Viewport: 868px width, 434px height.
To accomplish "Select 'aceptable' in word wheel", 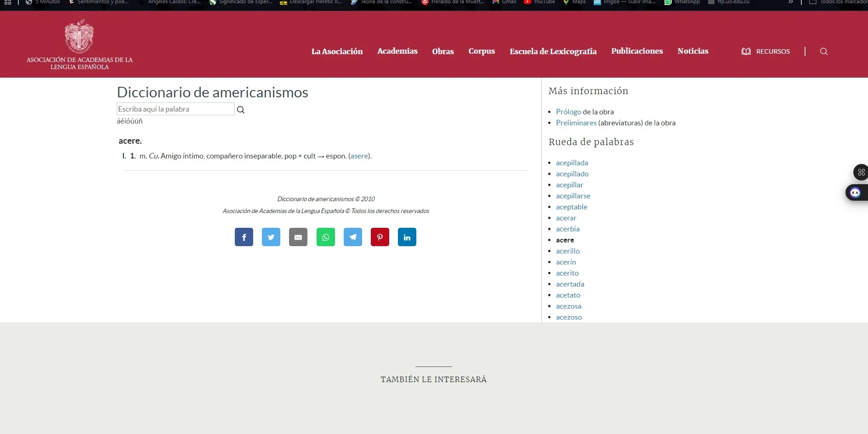I will 572,207.
